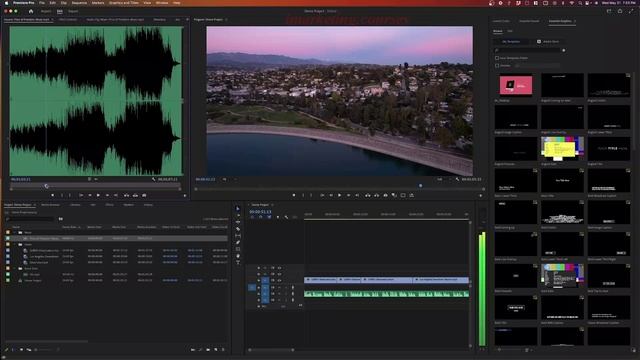The width and height of the screenshot is (640, 360).
Task: Play the sequence in the Program monitor
Action: click(x=340, y=196)
